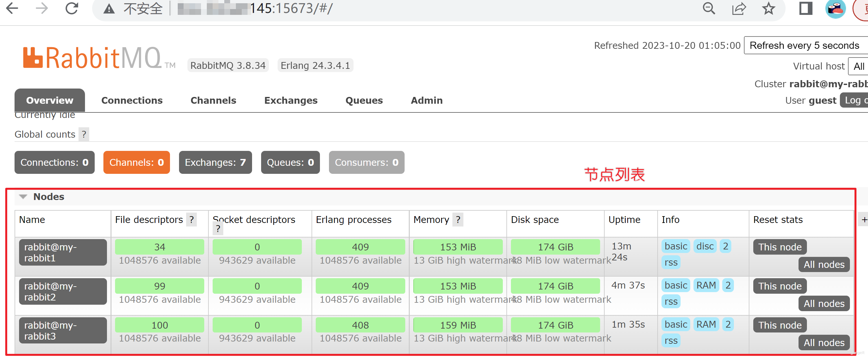Click All nodes reset for rabbit1
Viewport: 868px width, 358px height.
coord(824,264)
